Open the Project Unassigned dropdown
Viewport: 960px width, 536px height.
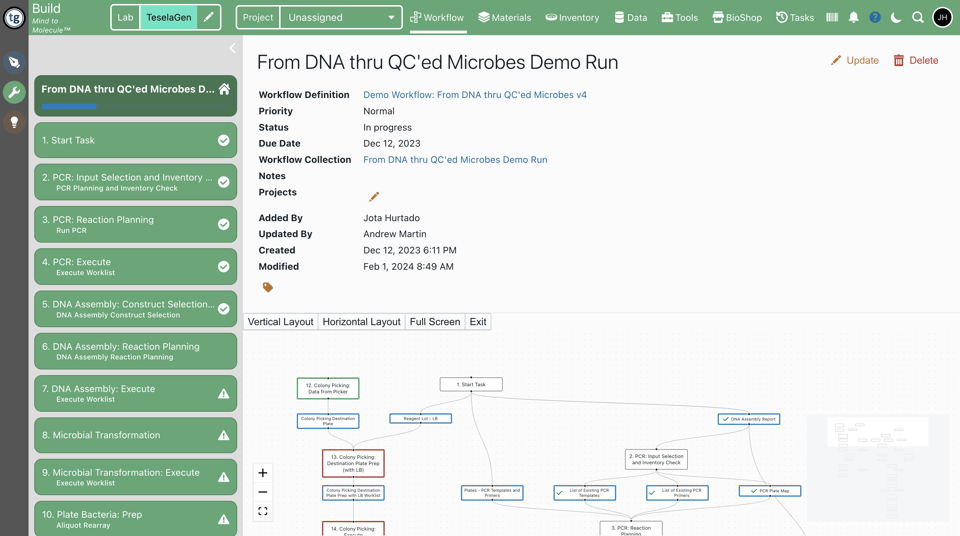(x=341, y=17)
